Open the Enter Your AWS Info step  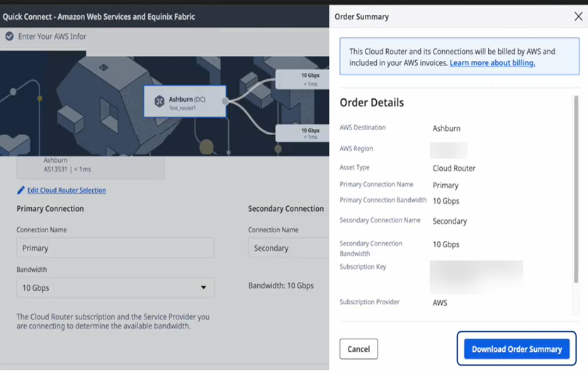(51, 37)
